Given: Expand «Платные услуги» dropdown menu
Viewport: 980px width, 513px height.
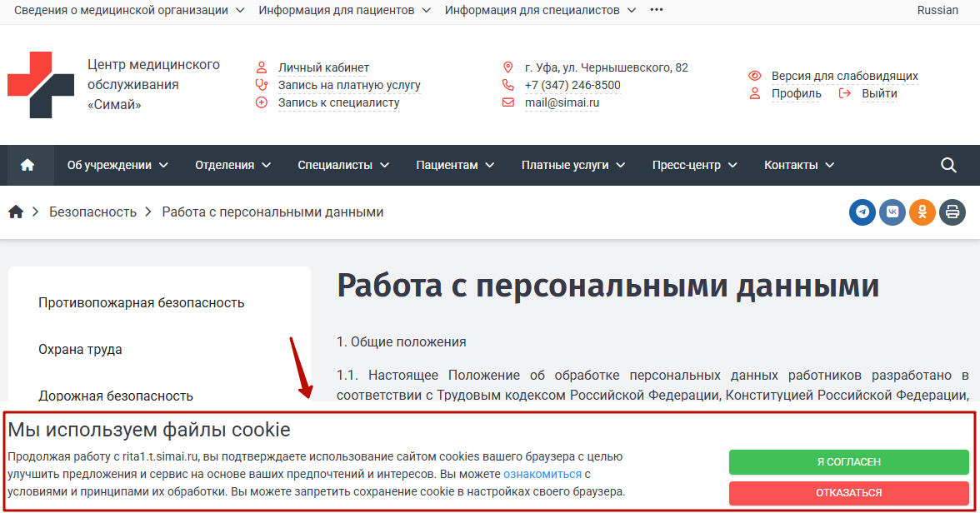Looking at the screenshot, I should [x=573, y=165].
